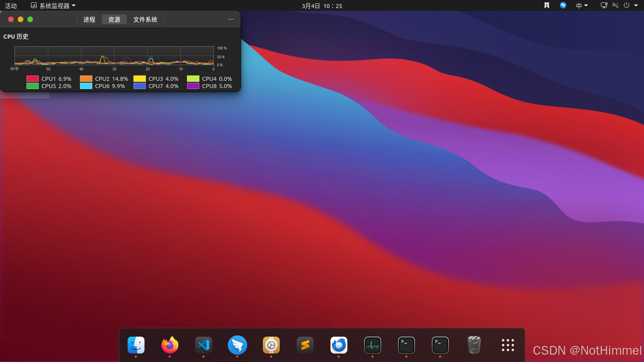
Task: Launch Thunderbird mail from the dock
Action: [x=339, y=345]
